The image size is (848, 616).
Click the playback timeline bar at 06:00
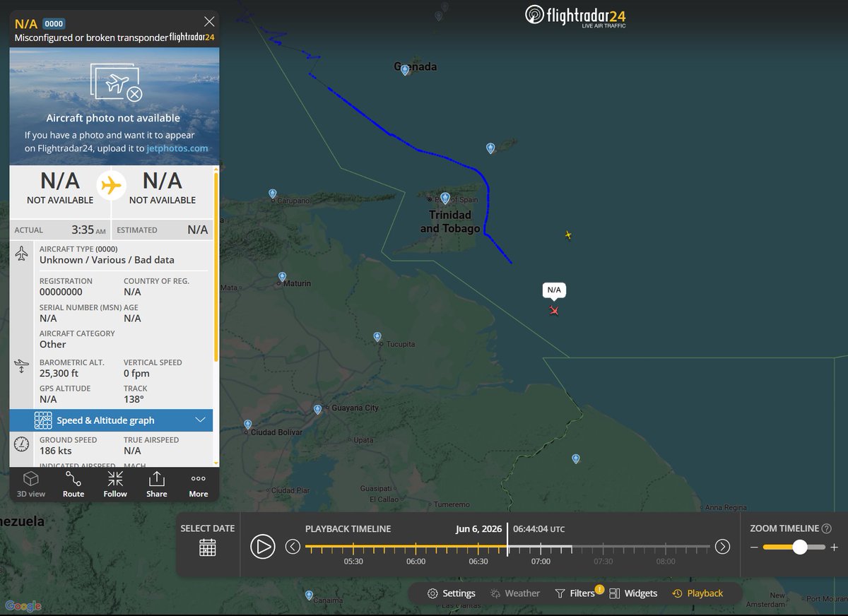tap(416, 547)
